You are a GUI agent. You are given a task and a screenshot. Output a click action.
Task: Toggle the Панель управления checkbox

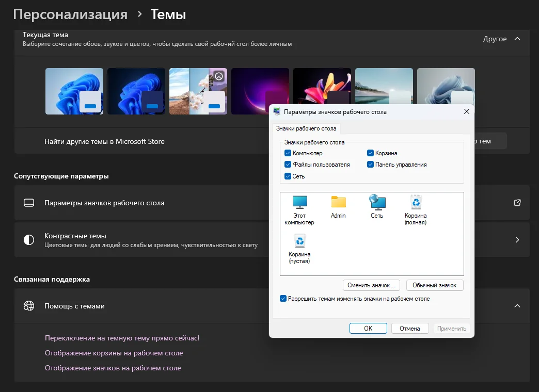(x=371, y=165)
